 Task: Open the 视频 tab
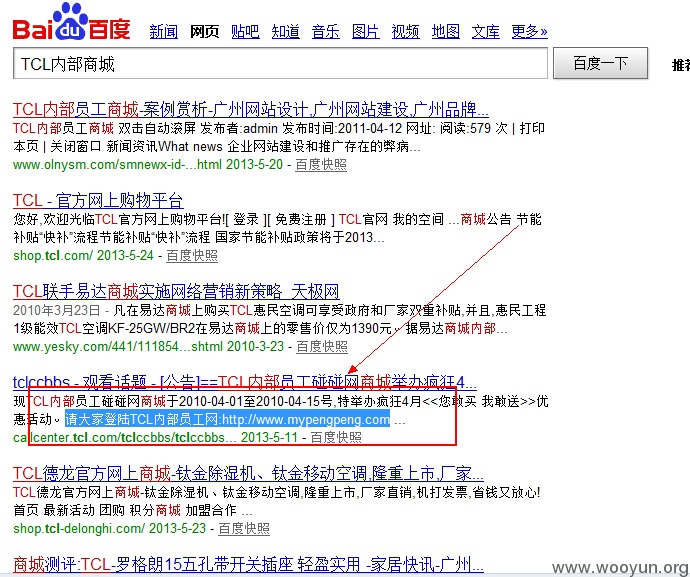406,32
